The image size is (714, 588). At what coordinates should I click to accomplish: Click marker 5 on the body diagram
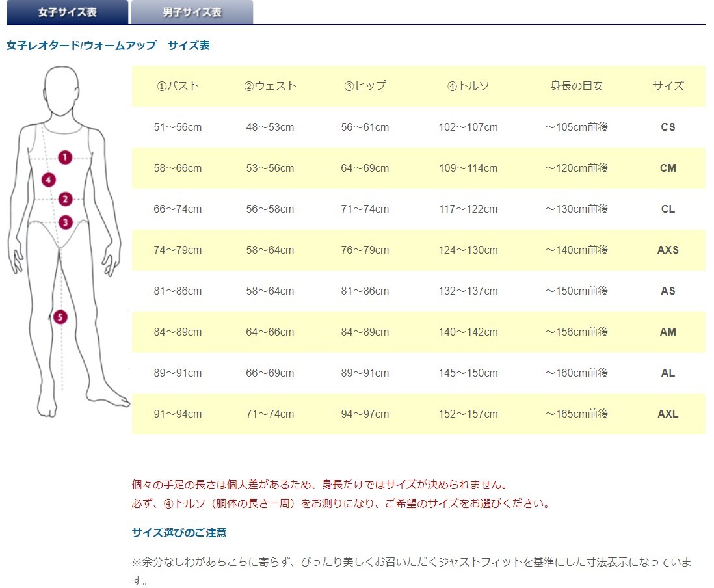(60, 317)
